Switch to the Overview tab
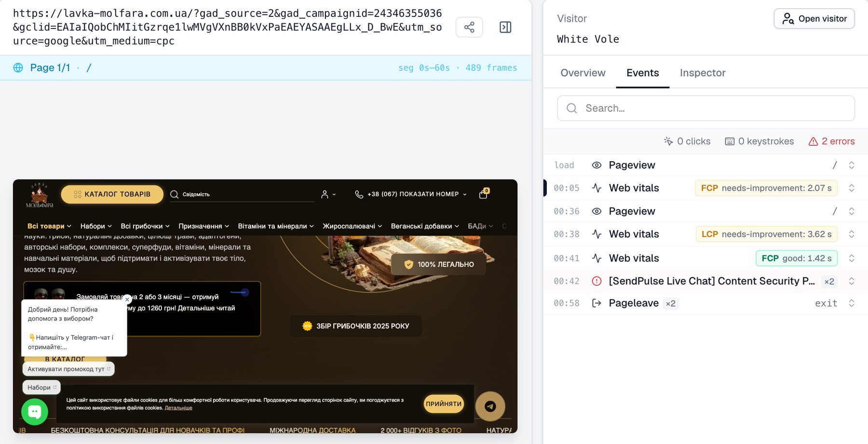Screen dimensions: 868x444 (x=583, y=73)
